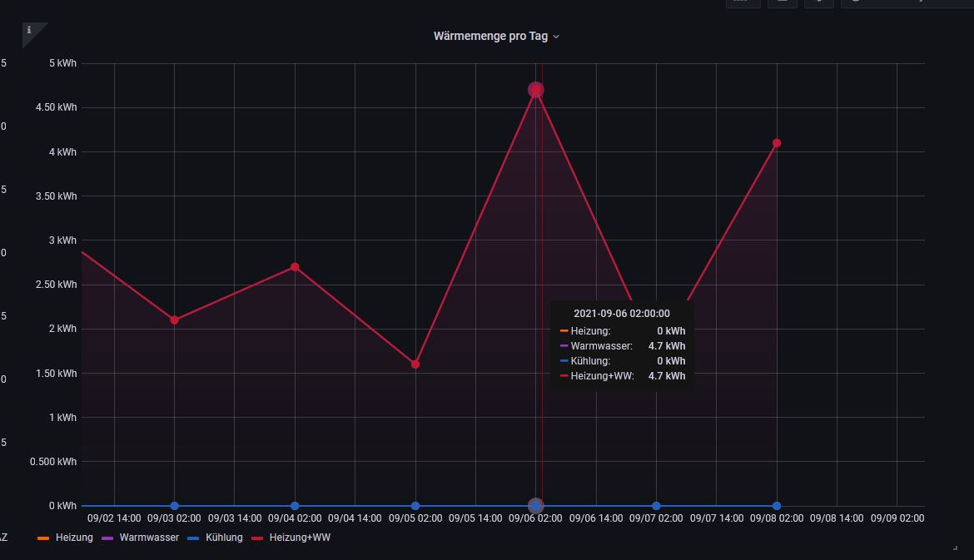The width and height of the screenshot is (974, 560).
Task: Open the purple Warmwasser legend color swatch
Action: pos(107,538)
